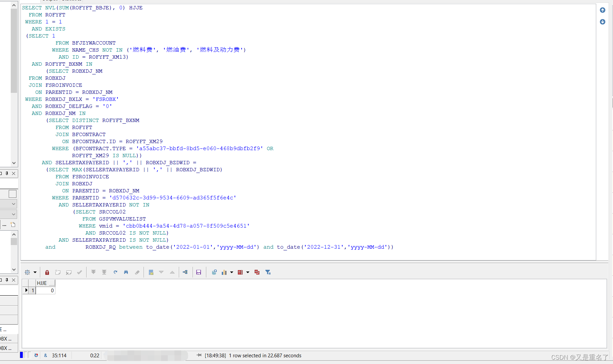613x364 pixels.
Task: Expand the grid layout dropdown arrow
Action: pos(248,272)
